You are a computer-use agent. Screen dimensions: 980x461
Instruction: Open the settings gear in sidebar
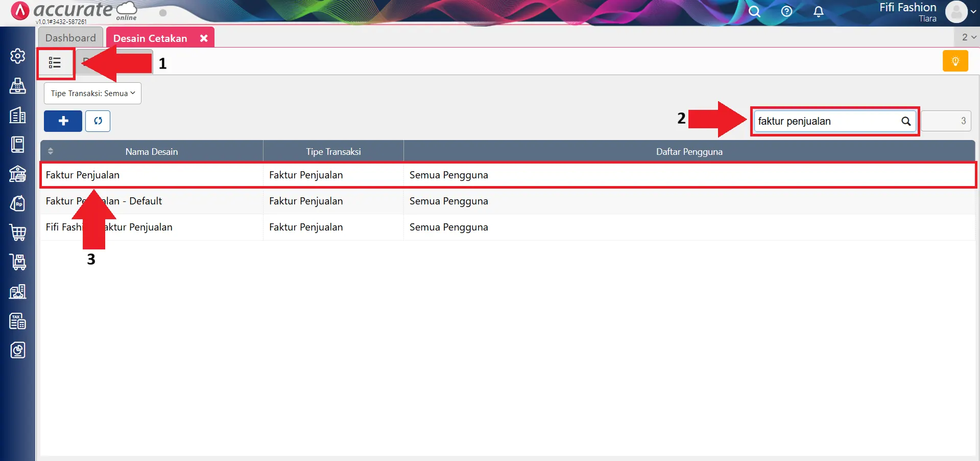(18, 56)
